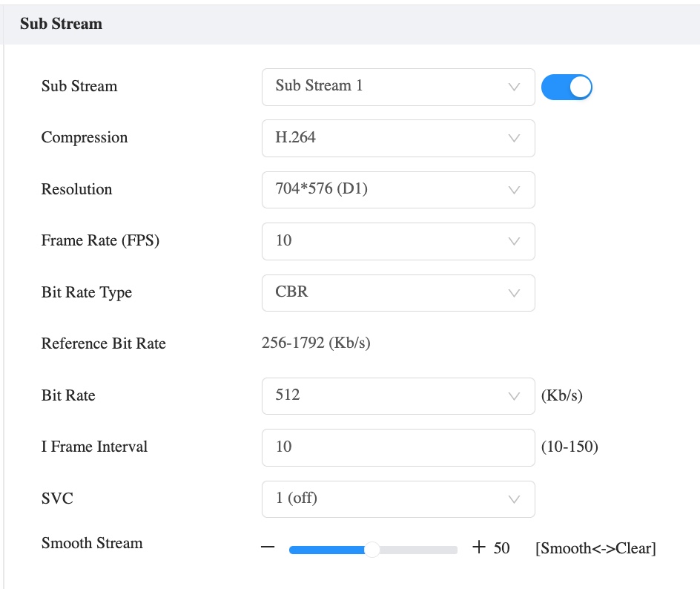The image size is (700, 589).
Task: Click the (10-150) range hint
Action: [x=569, y=447]
